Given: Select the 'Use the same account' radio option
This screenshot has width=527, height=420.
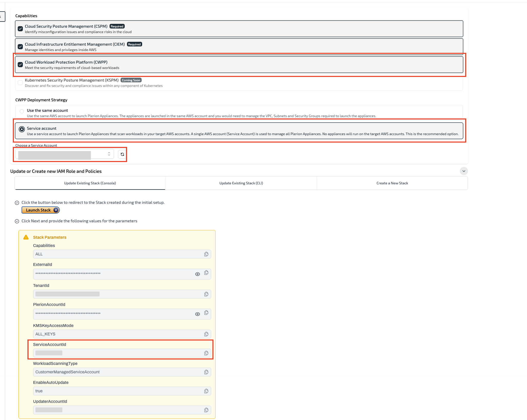Looking at the screenshot, I should (x=22, y=111).
